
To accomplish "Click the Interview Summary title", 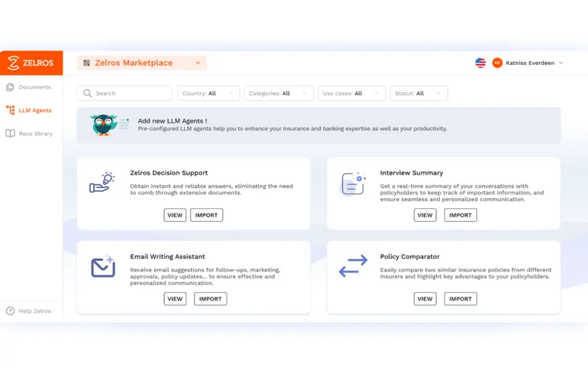I will (412, 173).
